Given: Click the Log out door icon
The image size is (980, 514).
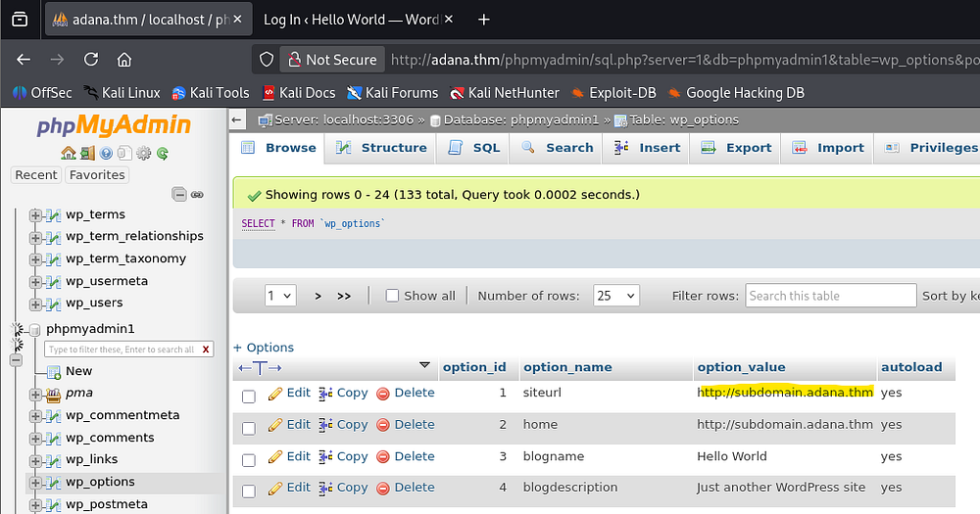Looking at the screenshot, I should coord(87,153).
